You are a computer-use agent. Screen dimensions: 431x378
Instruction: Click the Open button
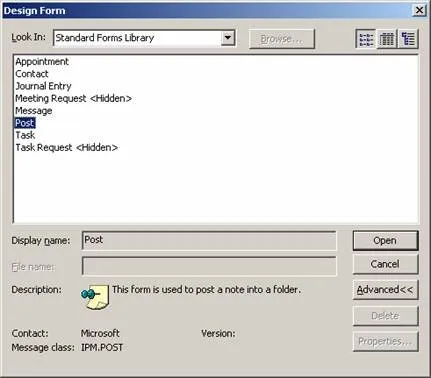click(385, 241)
